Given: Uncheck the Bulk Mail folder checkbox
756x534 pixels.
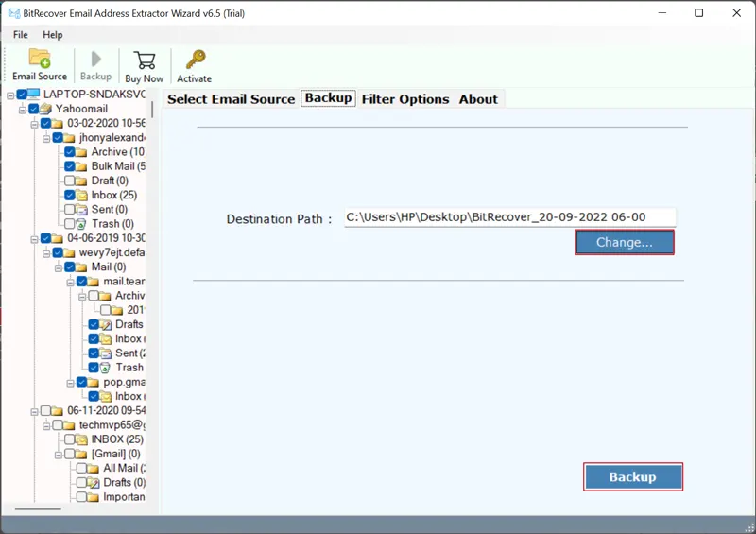Looking at the screenshot, I should [x=69, y=166].
